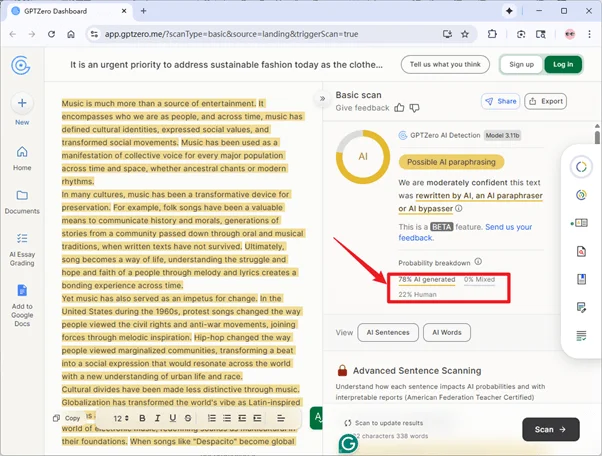602x456 pixels.
Task: Click the browser profile avatar
Action: 570,34
